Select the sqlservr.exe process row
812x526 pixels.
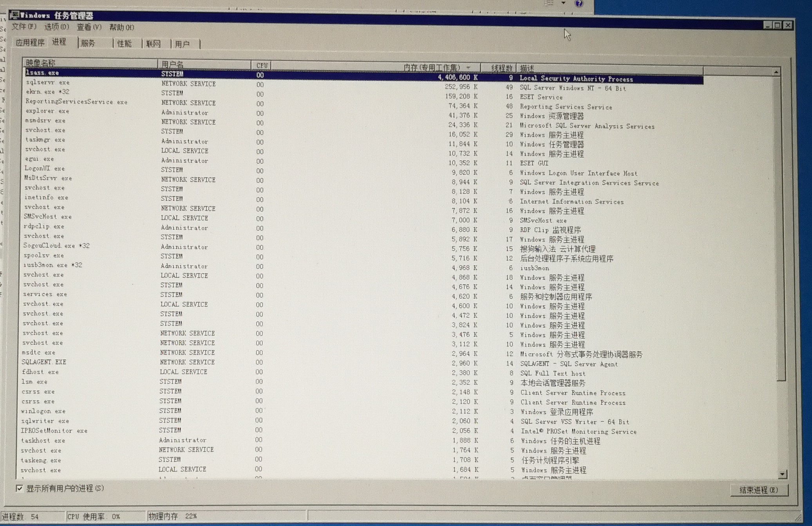tap(47, 82)
